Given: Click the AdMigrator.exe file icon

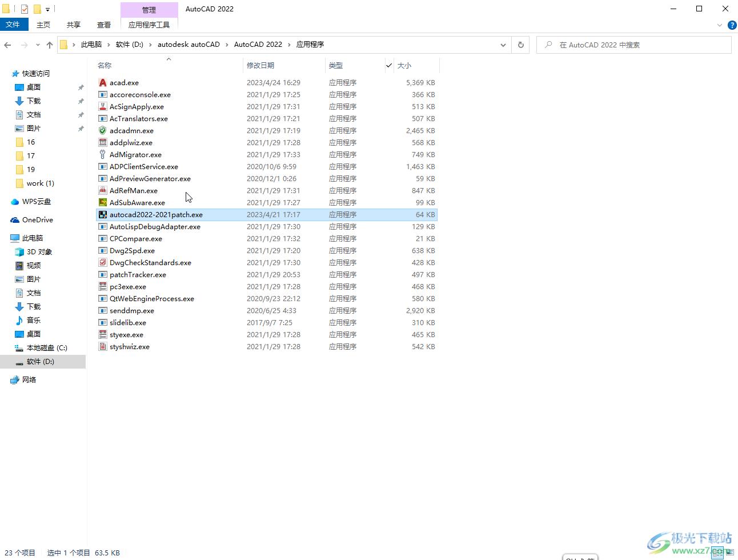Looking at the screenshot, I should (x=103, y=155).
